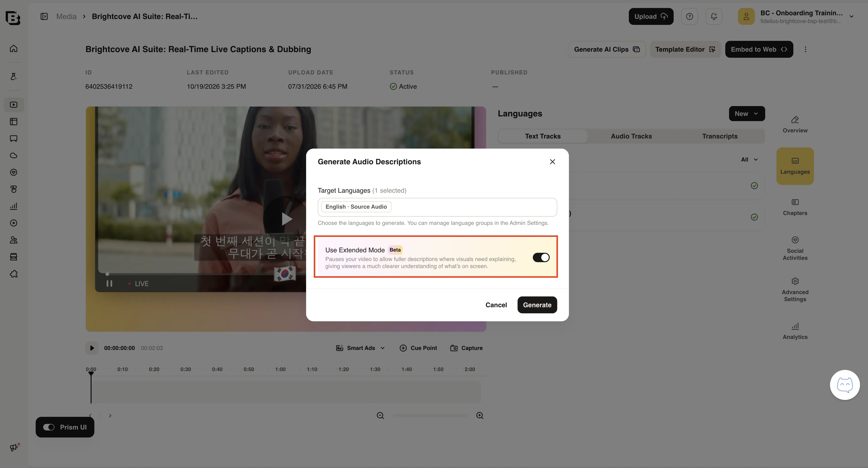Expand the account switcher chevron
868x468 pixels.
(851, 16)
